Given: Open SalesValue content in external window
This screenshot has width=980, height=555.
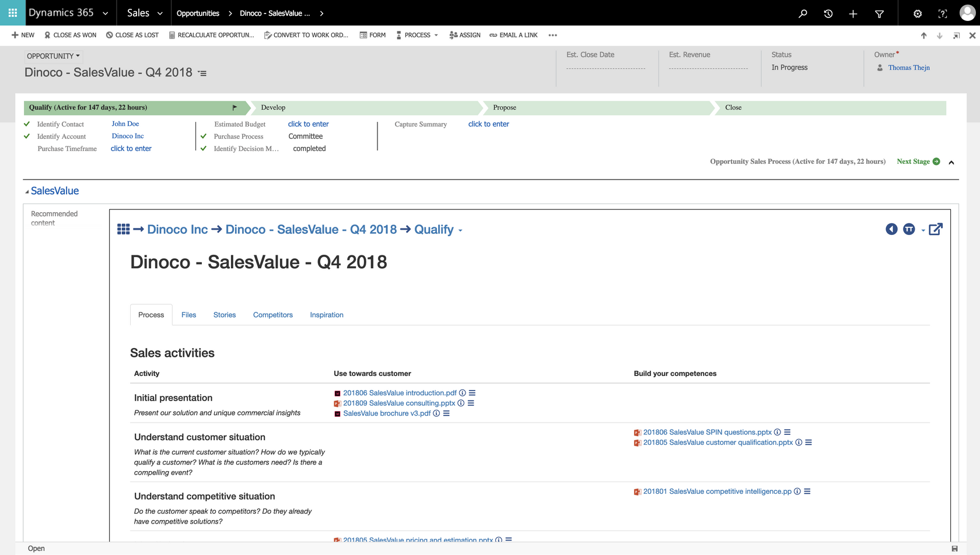Looking at the screenshot, I should pos(935,229).
